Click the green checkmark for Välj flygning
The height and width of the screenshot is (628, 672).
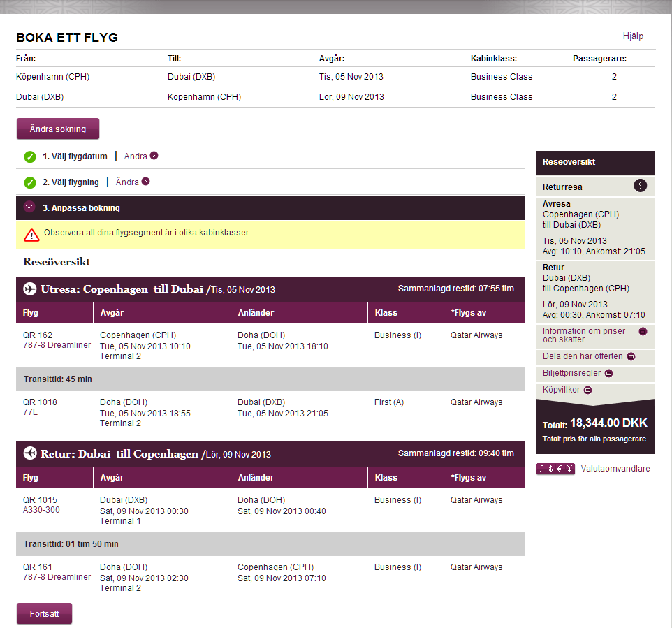click(30, 182)
